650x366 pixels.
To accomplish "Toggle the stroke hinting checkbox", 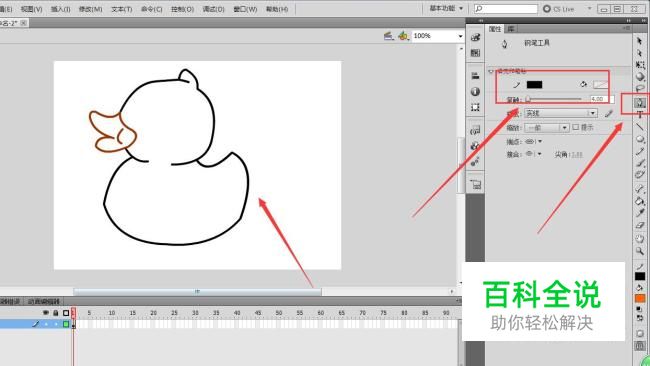I will [x=575, y=127].
